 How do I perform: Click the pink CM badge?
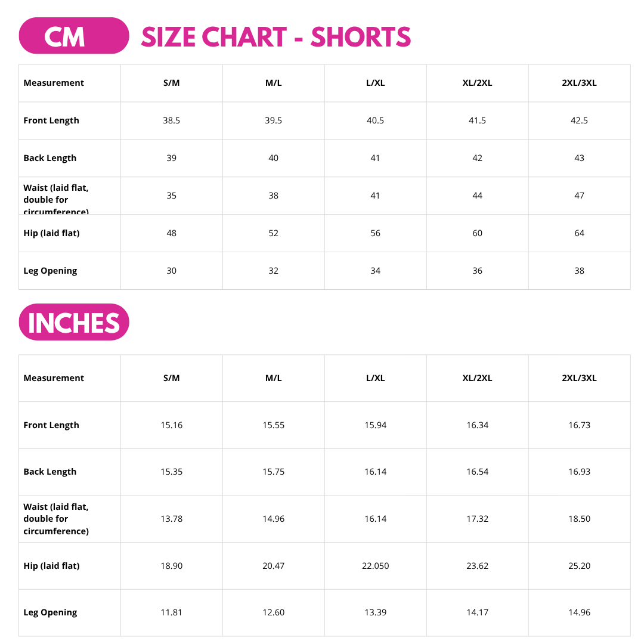pos(74,36)
